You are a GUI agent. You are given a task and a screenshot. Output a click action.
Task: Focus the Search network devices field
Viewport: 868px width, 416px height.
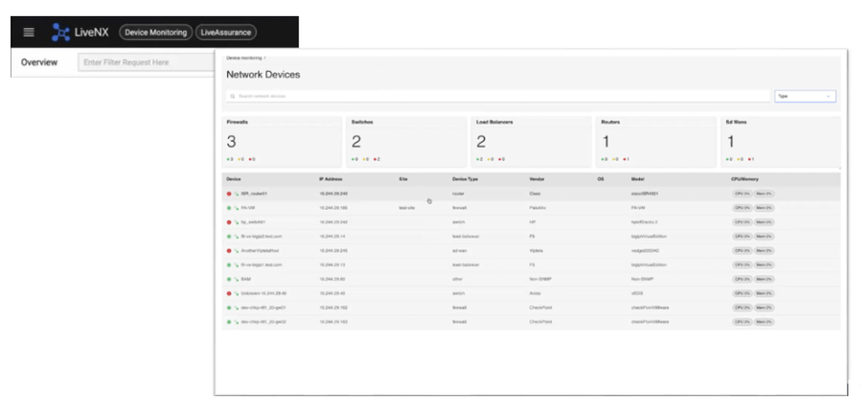coord(498,96)
